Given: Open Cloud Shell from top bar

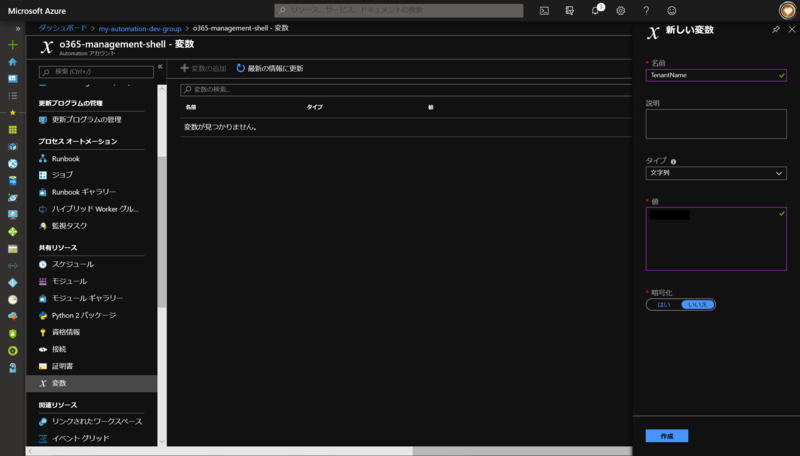Looking at the screenshot, I should tap(544, 11).
